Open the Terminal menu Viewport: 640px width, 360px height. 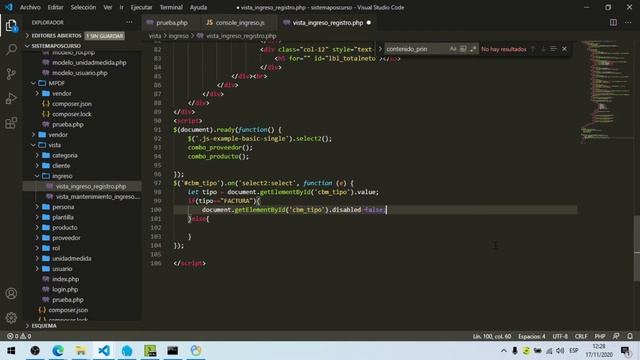click(171, 7)
